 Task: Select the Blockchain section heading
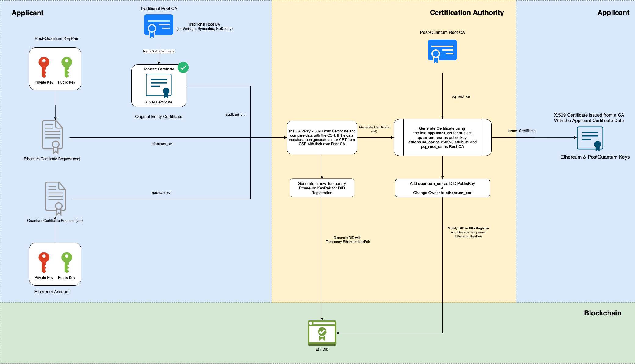coord(602,313)
